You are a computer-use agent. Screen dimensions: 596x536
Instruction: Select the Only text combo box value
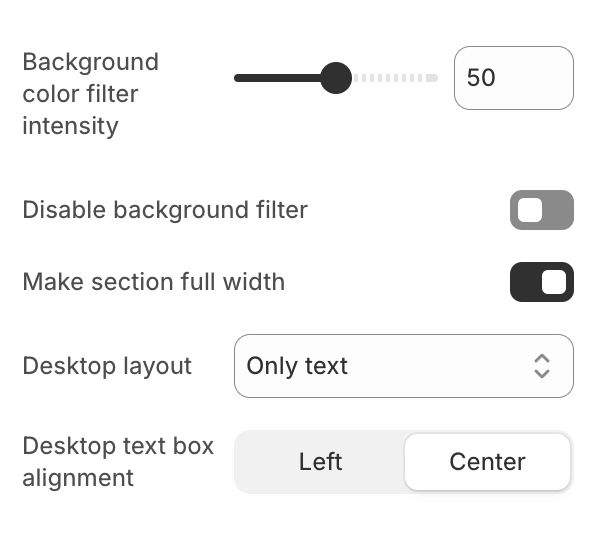[x=297, y=366]
